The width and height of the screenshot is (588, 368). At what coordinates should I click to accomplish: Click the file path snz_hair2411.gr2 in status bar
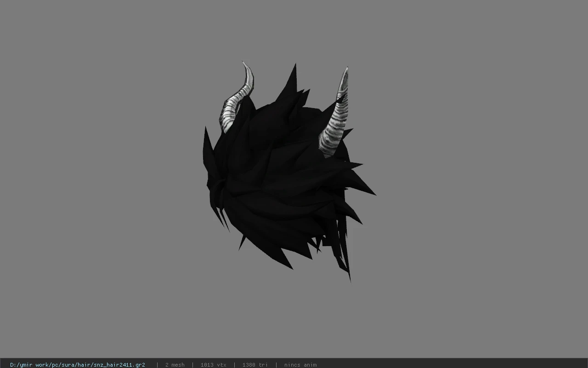pyautogui.click(x=78, y=365)
